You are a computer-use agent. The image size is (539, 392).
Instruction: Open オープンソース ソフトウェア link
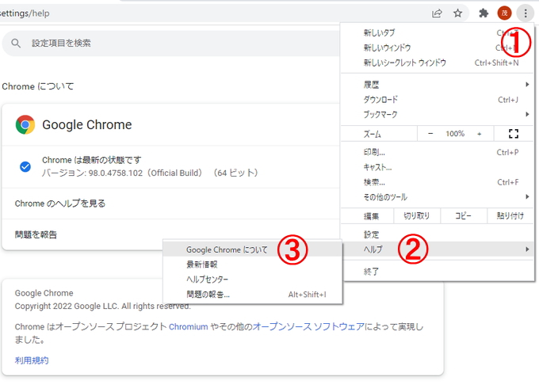click(x=308, y=327)
